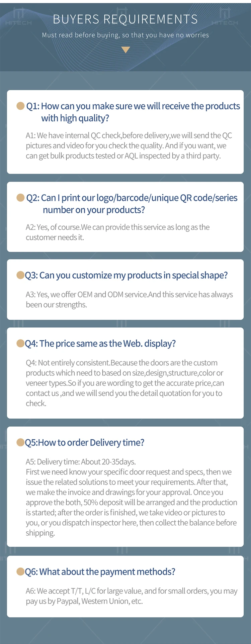
Task: Select the Q5 order delivery time heading
Action: click(x=85, y=442)
